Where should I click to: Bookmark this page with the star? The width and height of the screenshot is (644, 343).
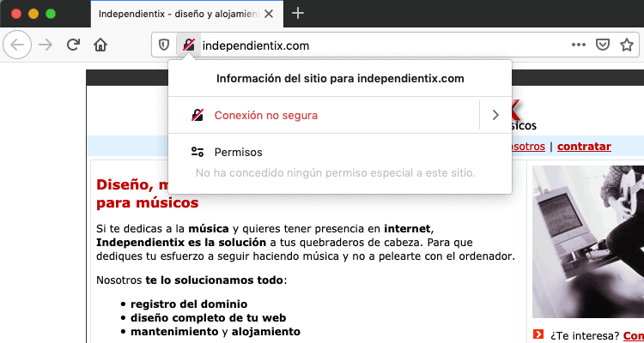pyautogui.click(x=626, y=45)
